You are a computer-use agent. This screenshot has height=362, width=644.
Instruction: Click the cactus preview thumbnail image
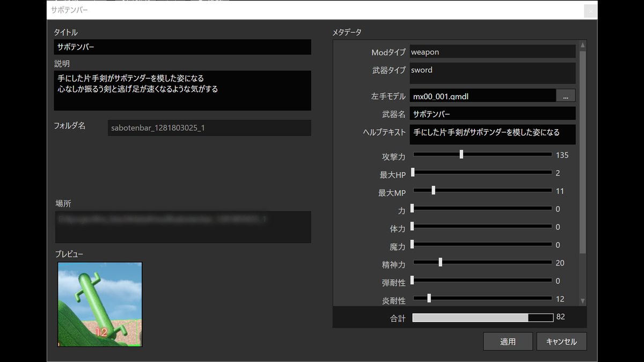(100, 304)
